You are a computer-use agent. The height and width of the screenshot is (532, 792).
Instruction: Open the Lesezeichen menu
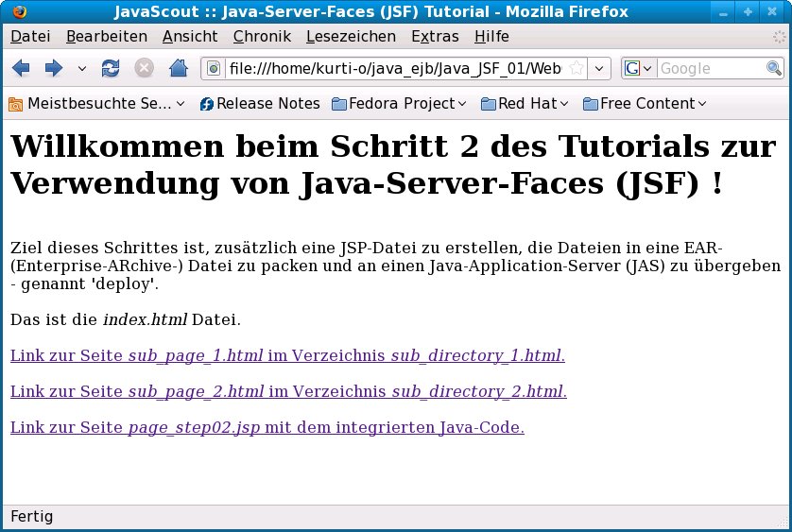point(351,37)
